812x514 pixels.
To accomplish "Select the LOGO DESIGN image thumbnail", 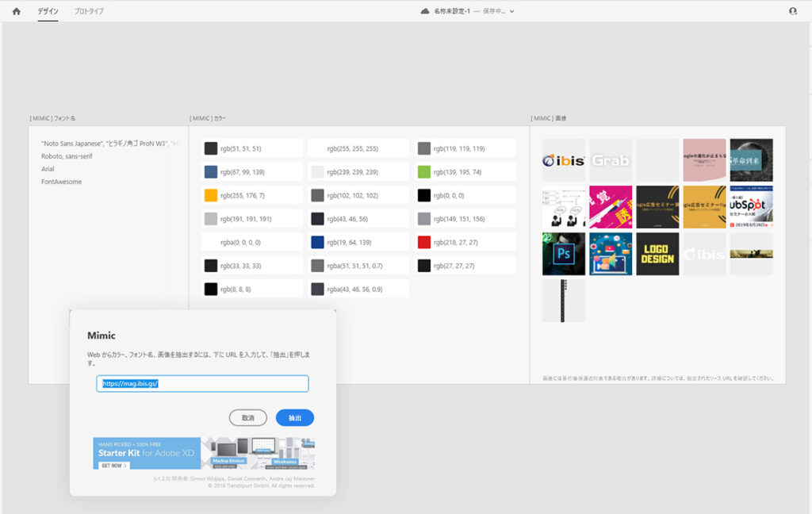I will pos(657,254).
